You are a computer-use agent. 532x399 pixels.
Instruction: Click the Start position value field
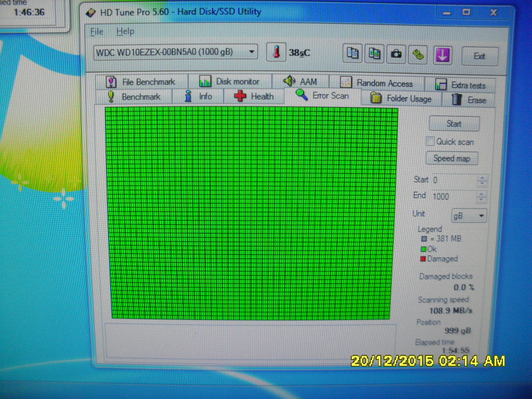454,180
